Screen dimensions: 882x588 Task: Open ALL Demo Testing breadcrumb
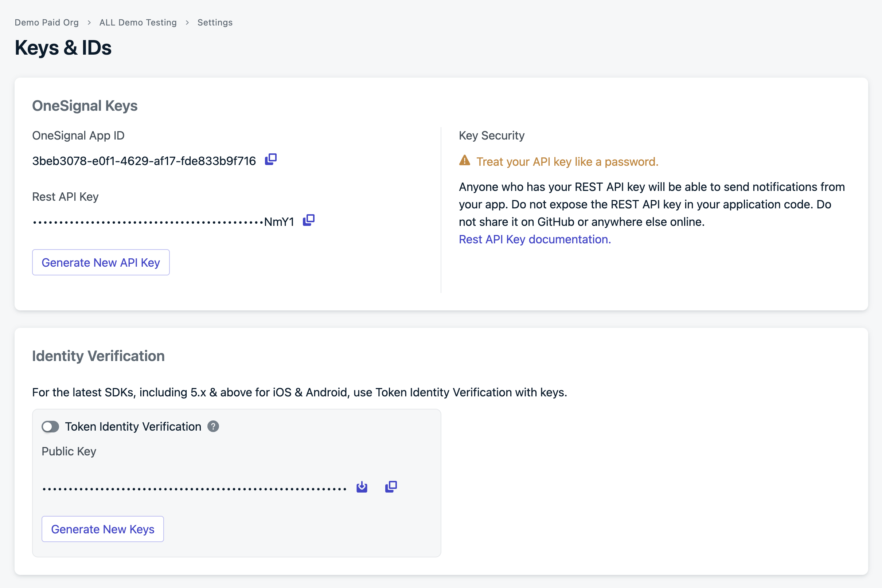point(138,23)
